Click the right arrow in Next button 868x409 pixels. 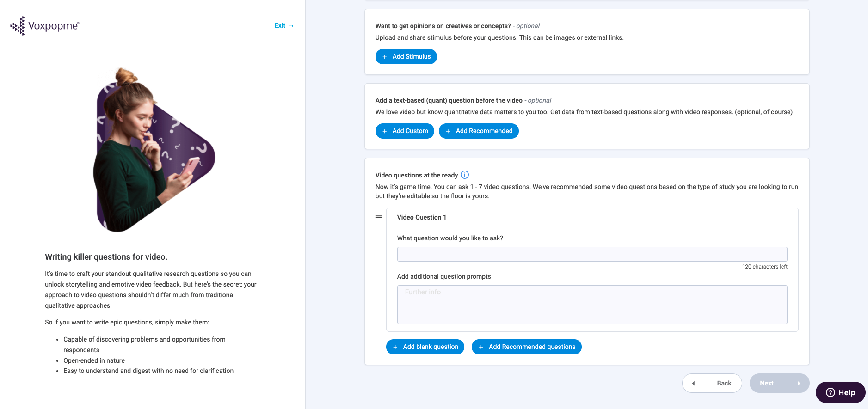coord(799,383)
